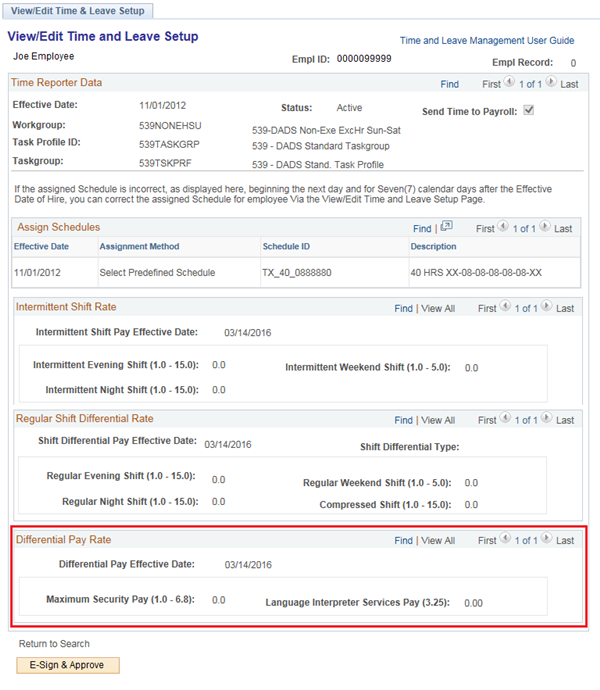Open the Time and Leave Management User Guide
The width and height of the screenshot is (600, 690).
(486, 41)
